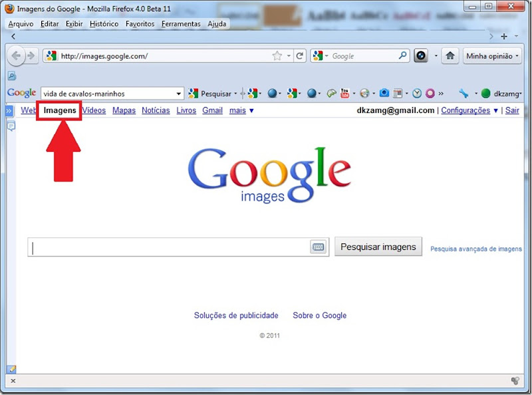Viewport: 532px width, 395px height.
Task: Sign out using the Sair link
Action: click(512, 110)
